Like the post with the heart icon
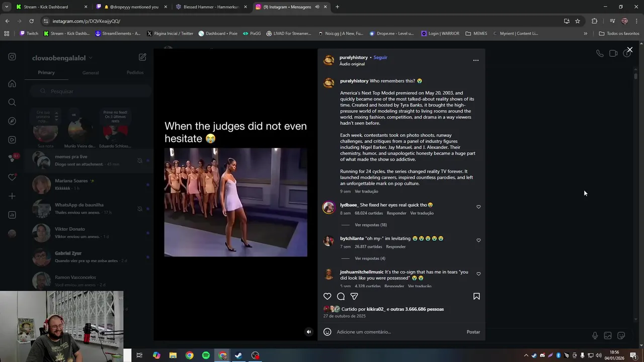Screen dimensions: 644x362 coord(328,296)
